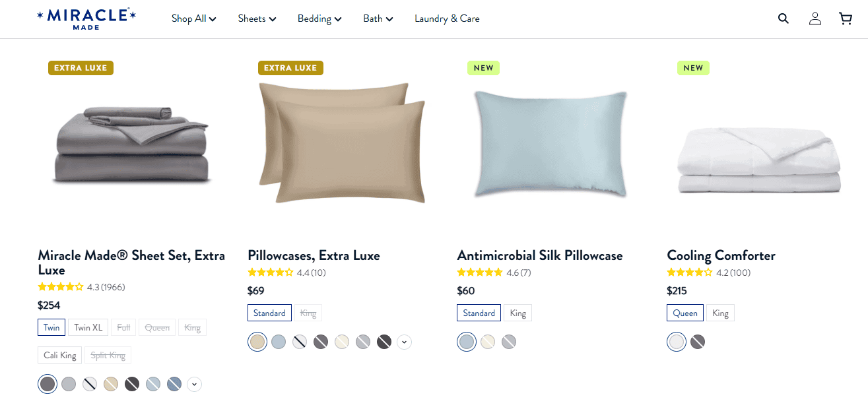The height and width of the screenshot is (415, 868).
Task: Select Twin XL size for Sheet Set
Action: (x=88, y=327)
